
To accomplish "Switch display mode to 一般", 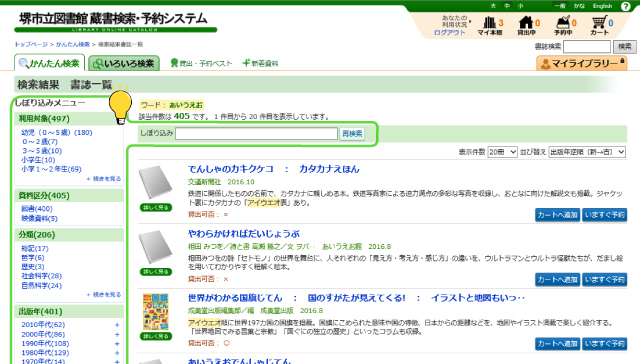I will pyautogui.click(x=559, y=6).
